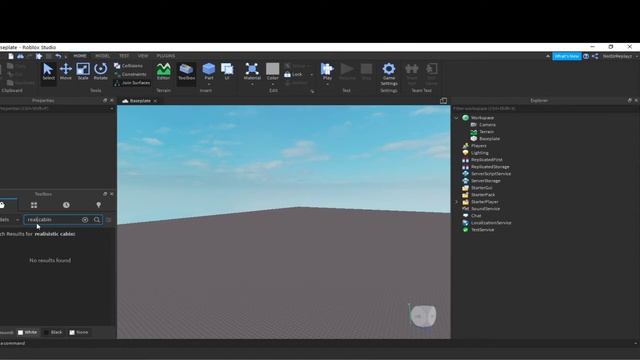Click the share icon near username
The width and height of the screenshot is (640, 360).
595,56
